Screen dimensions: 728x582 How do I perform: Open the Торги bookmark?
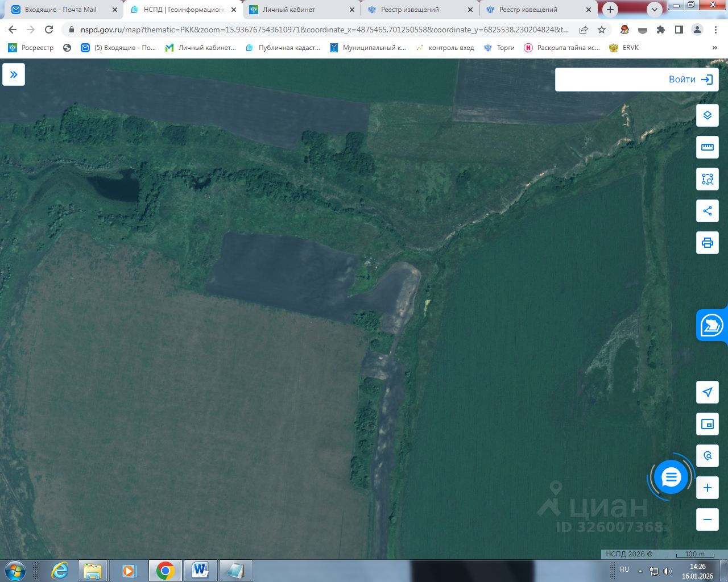point(499,48)
